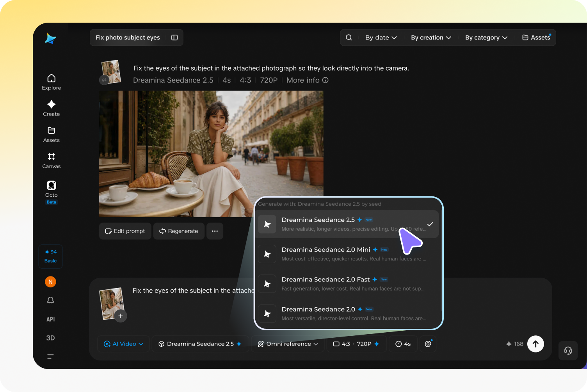Open the 4:3 · 720P aspect and resolution selector
Image resolution: width=587 pixels, height=392 pixels.
356,344
